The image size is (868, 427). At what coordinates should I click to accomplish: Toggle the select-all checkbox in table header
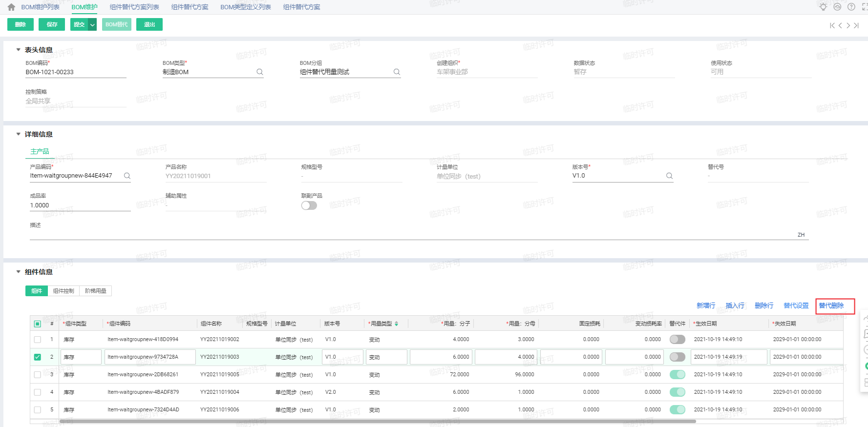click(38, 324)
